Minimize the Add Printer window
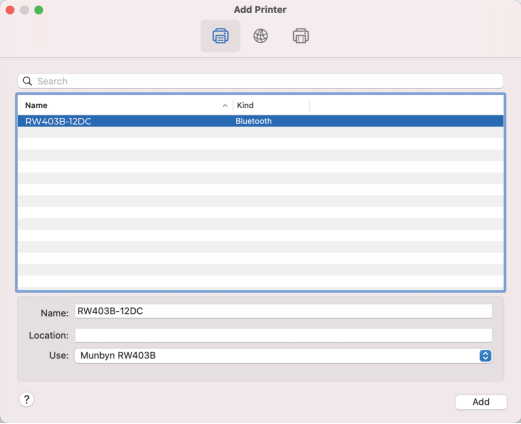Screen dimensions: 521x424 point(24,10)
